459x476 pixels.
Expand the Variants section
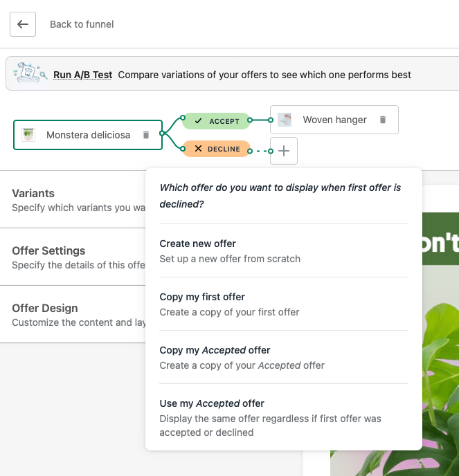(x=76, y=199)
